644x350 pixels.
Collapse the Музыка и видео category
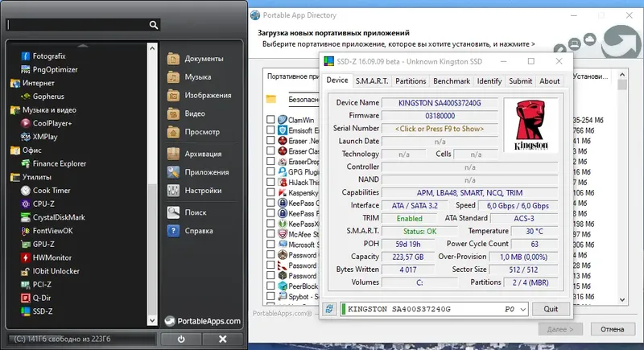point(43,110)
